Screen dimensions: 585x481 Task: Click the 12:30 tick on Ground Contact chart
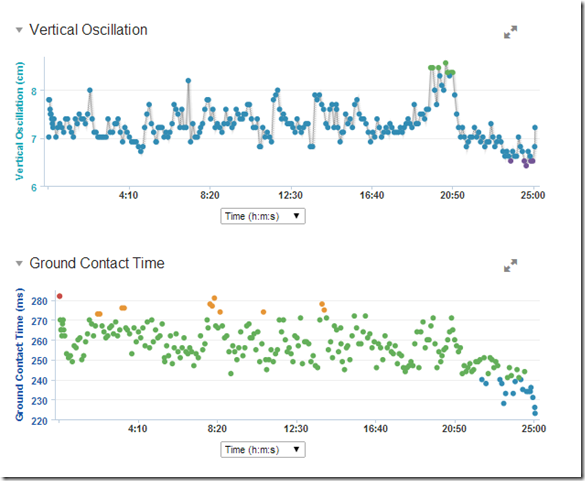coord(296,428)
